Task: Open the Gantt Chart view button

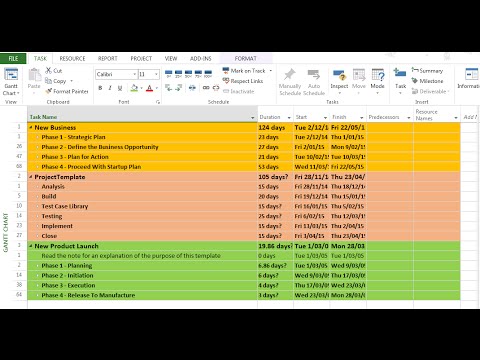Action: pos(11,82)
